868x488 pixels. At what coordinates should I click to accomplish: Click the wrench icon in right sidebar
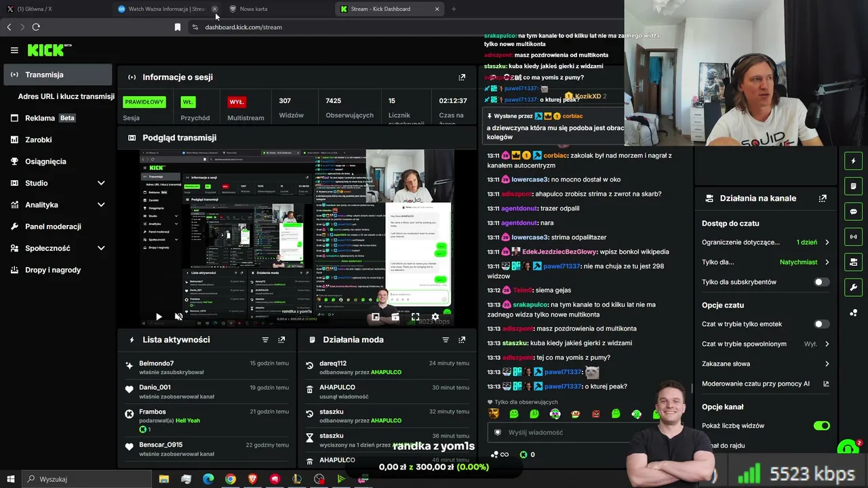(x=853, y=287)
